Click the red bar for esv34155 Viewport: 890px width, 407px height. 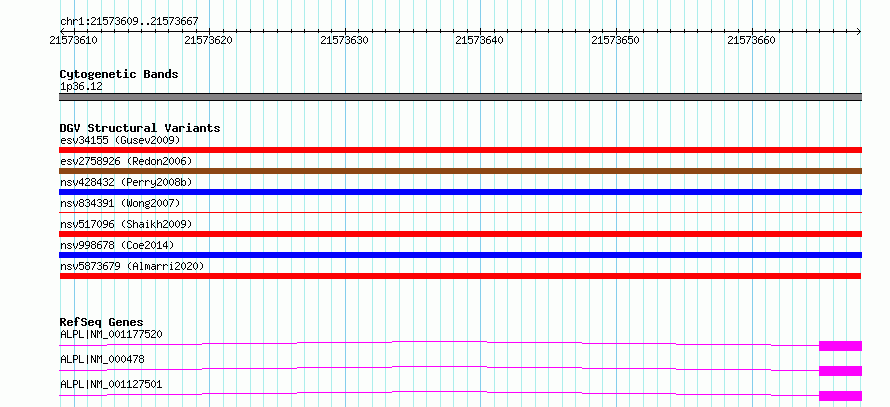click(x=460, y=150)
